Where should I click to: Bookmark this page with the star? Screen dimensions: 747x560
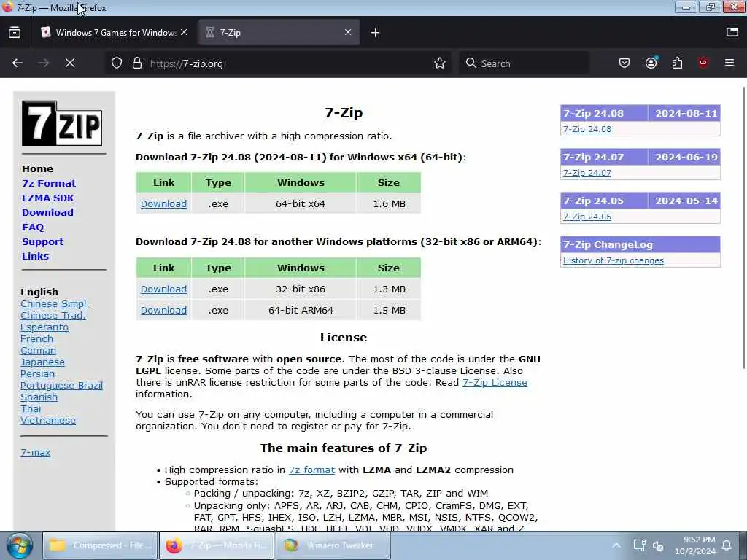click(x=440, y=63)
